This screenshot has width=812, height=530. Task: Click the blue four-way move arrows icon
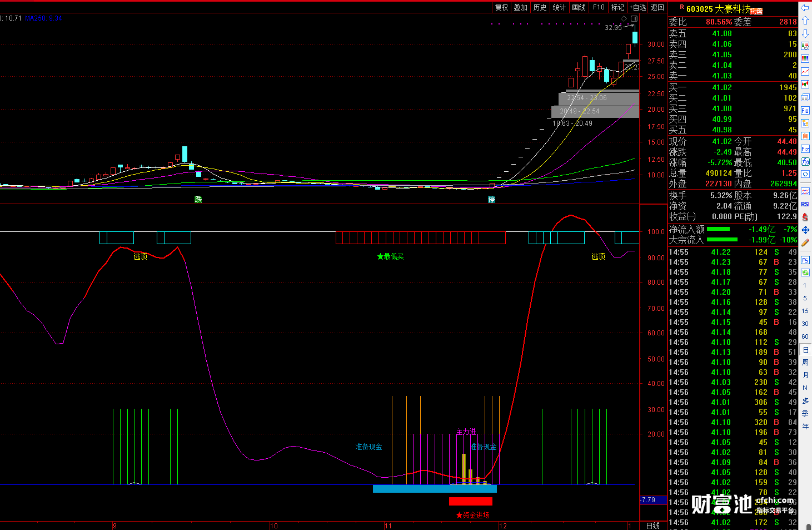(x=805, y=230)
